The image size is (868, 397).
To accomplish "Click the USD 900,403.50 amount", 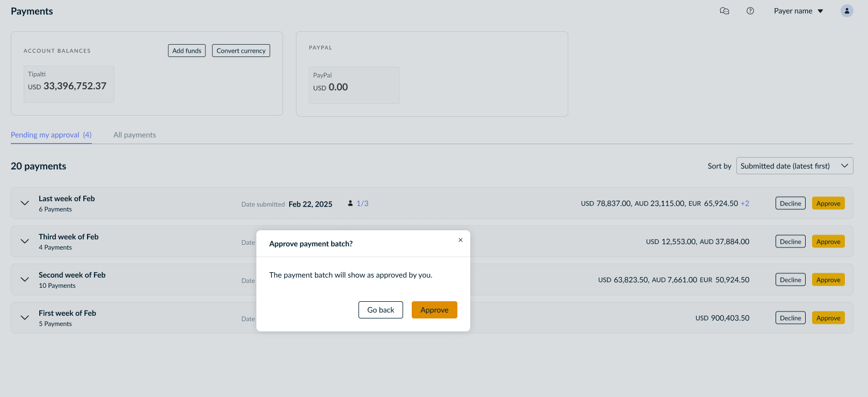I will click(722, 318).
